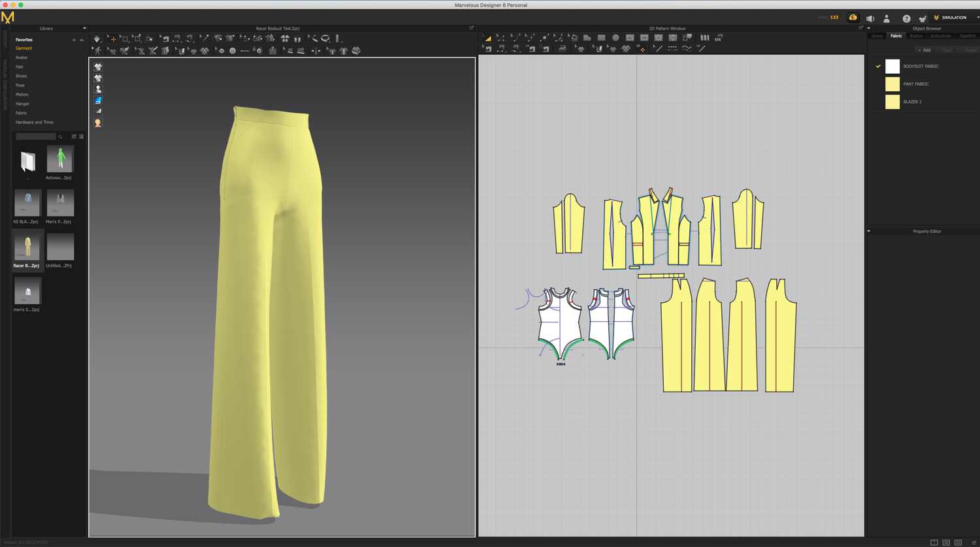
Task: Open the Help question mark icon
Action: click(x=906, y=18)
